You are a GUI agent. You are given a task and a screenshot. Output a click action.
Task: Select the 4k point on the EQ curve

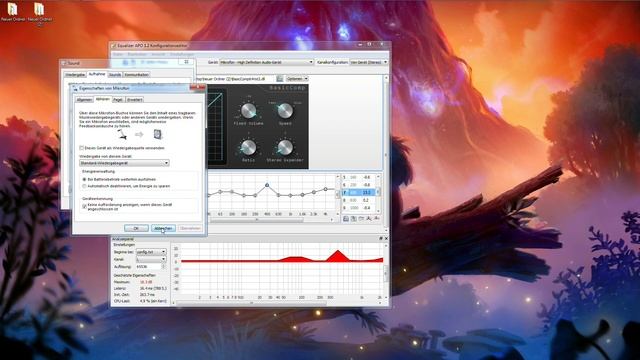(325, 189)
